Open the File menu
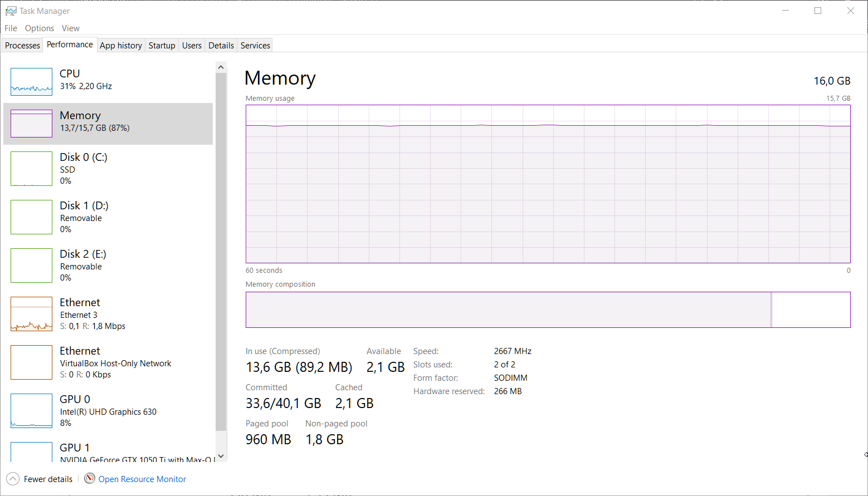The height and width of the screenshot is (496, 868). pyautogui.click(x=11, y=28)
